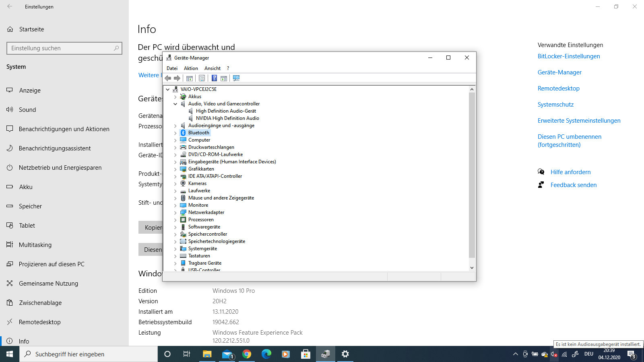Click the muted speaker tray icon

pos(554,354)
